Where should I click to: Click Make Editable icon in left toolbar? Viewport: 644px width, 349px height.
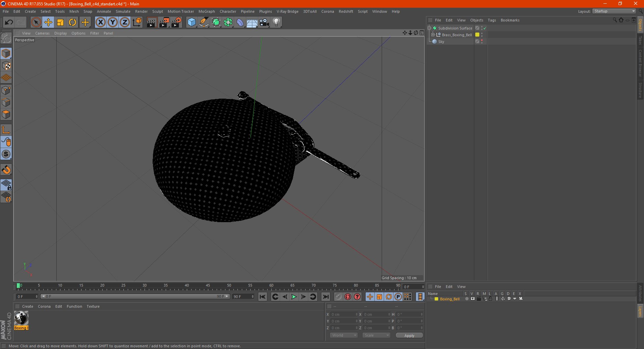[6, 38]
